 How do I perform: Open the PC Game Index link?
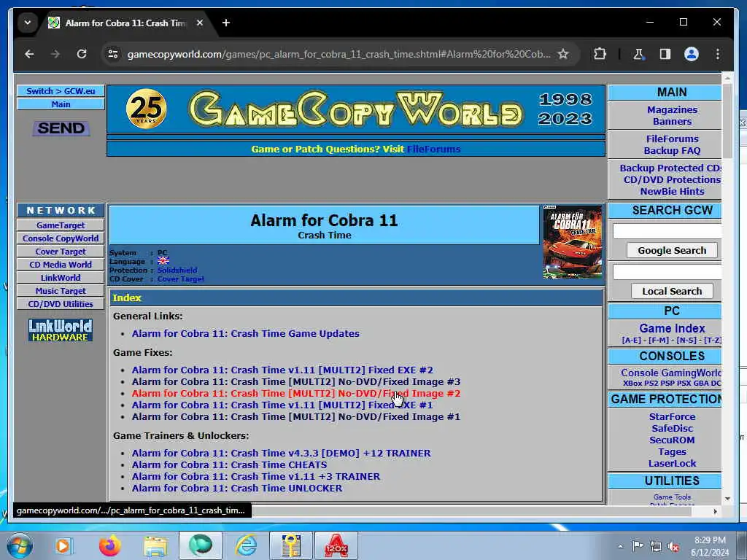672,329
